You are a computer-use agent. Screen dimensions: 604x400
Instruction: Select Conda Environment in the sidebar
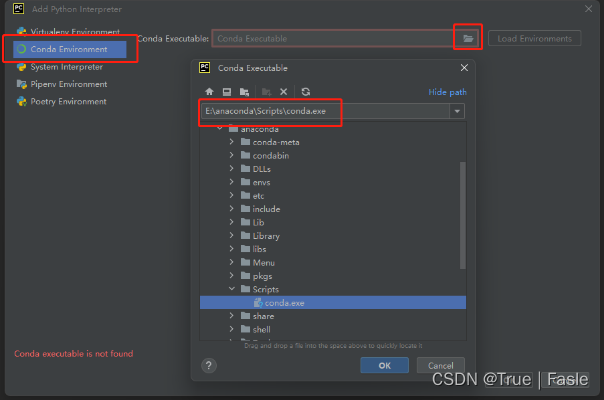point(70,49)
